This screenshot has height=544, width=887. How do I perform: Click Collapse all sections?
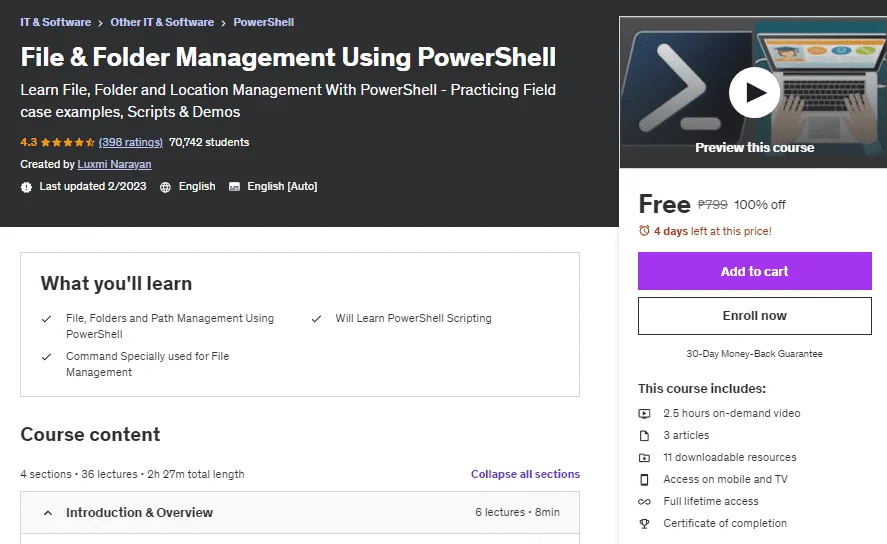coord(525,474)
